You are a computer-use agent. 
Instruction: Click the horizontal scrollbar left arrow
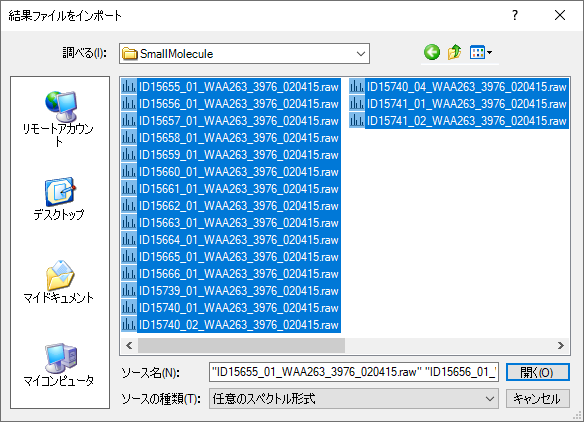[x=129, y=346]
